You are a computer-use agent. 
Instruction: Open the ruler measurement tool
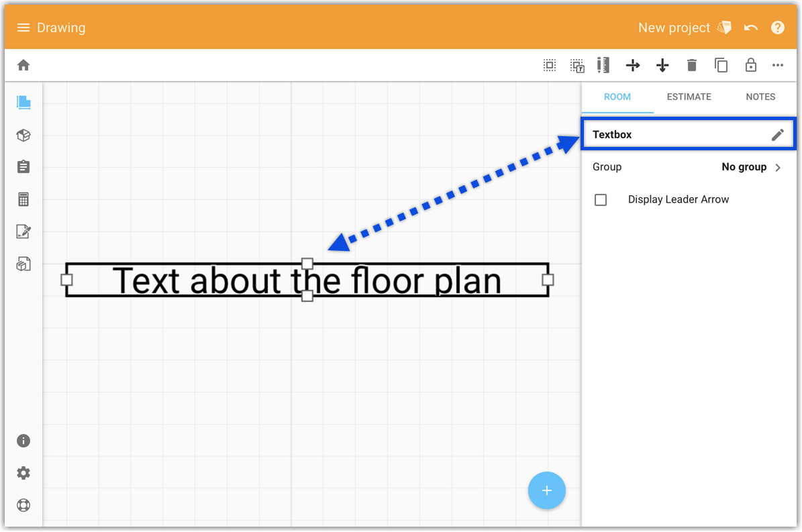(x=603, y=66)
